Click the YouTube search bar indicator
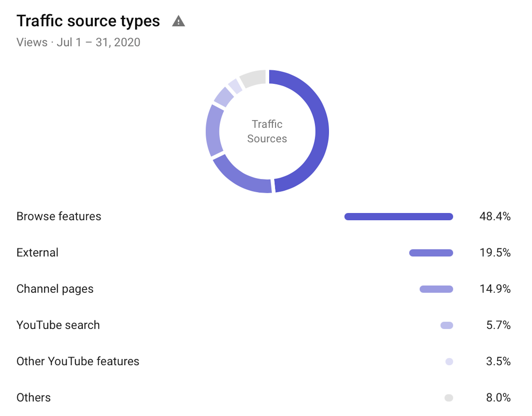The image size is (532, 416). point(447,325)
